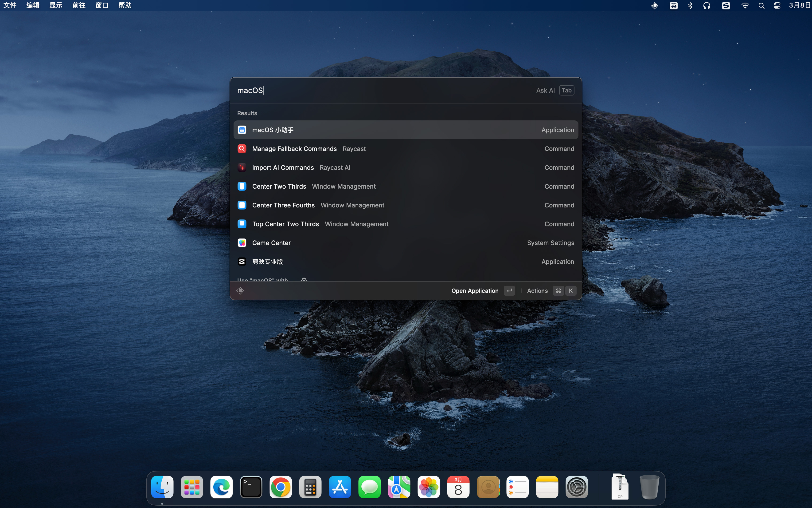Open macOS 小助手 application result
The image size is (812, 508).
coord(406,130)
